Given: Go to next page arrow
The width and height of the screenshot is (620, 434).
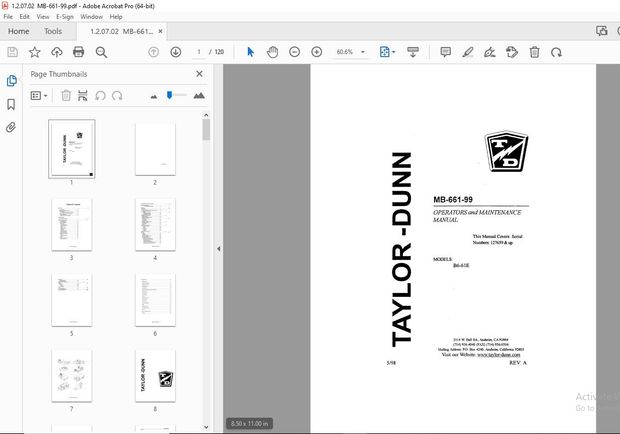Looking at the screenshot, I should [176, 52].
